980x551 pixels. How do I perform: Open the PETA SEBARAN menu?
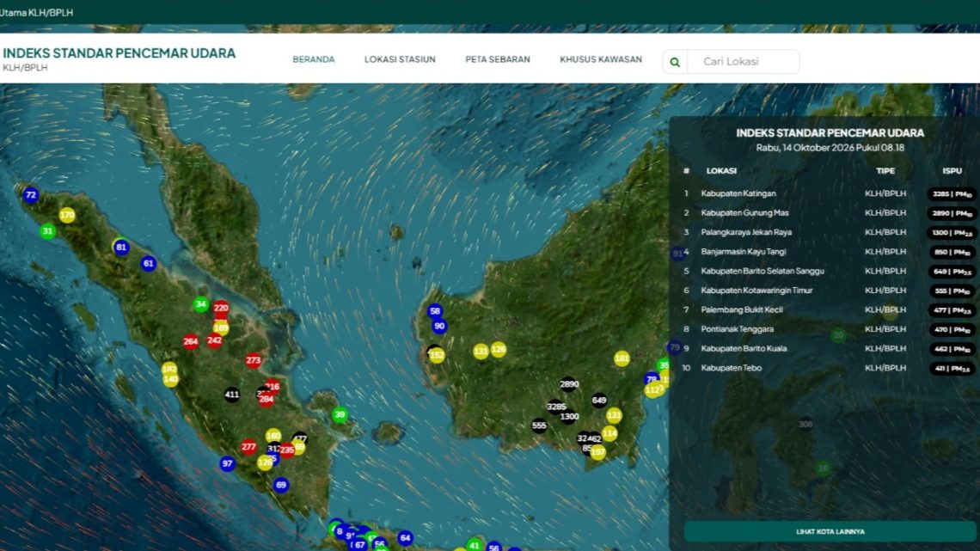498,59
